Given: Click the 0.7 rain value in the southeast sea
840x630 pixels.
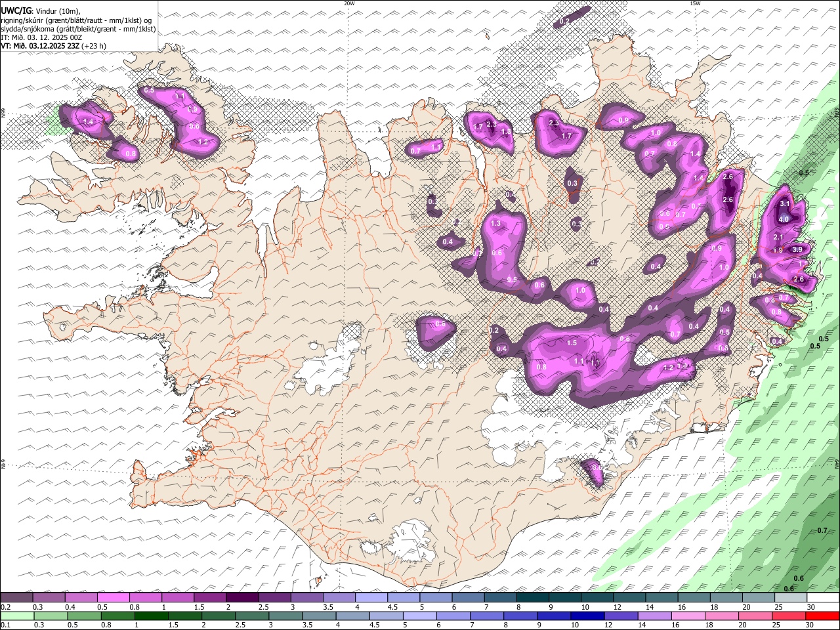Looking at the screenshot, I should point(822,530).
